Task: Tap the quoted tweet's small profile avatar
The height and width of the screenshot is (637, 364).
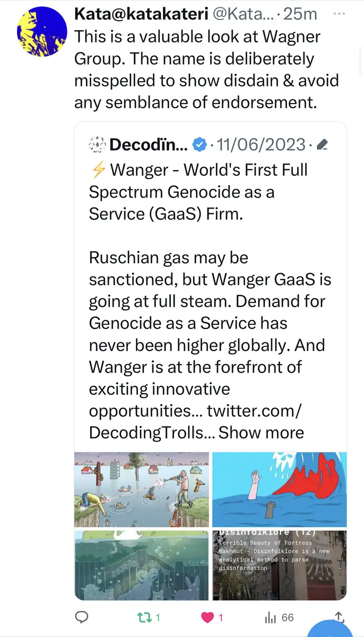Action: coord(97,143)
